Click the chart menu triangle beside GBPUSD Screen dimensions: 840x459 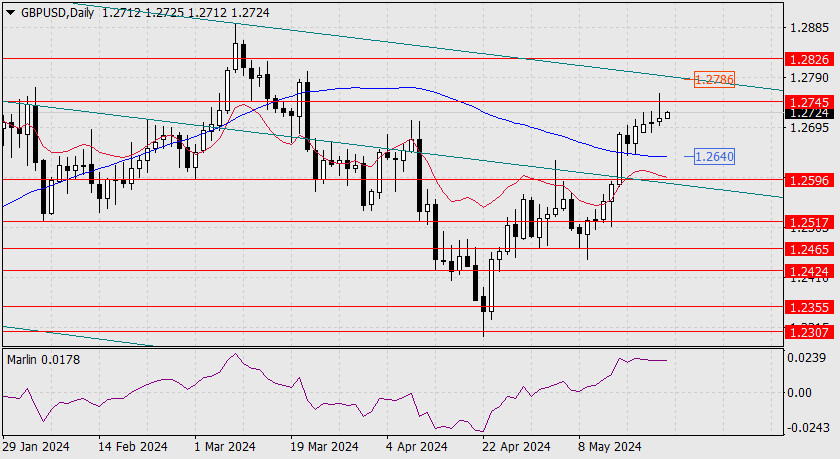click(x=11, y=13)
